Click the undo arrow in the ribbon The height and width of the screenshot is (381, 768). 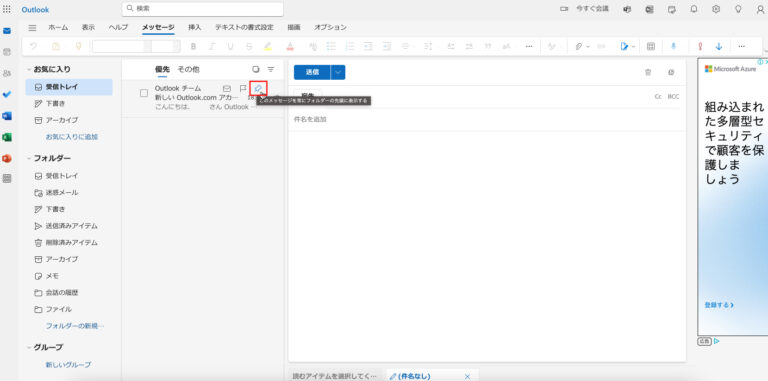[33, 46]
